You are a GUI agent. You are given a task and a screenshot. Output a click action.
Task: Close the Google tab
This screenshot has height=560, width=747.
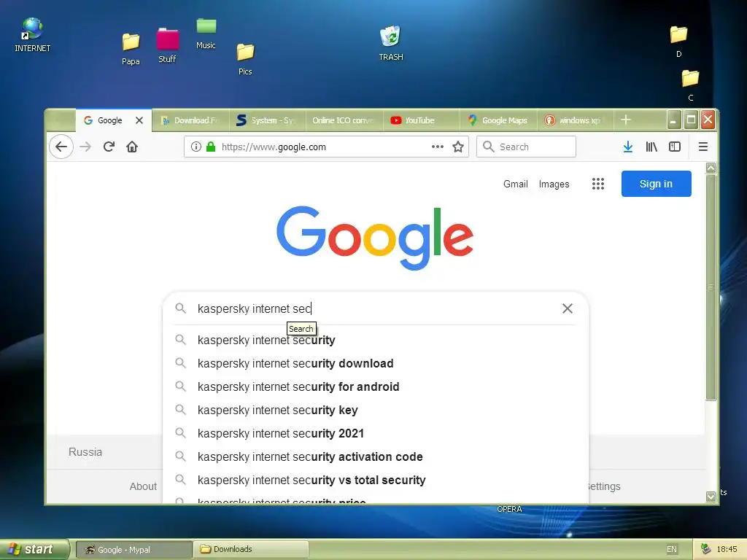pyautogui.click(x=139, y=120)
